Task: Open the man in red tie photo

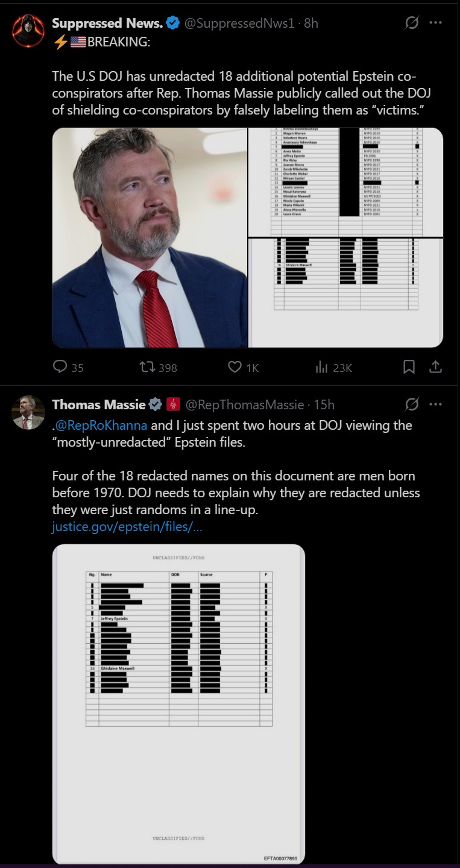Action: [150, 237]
